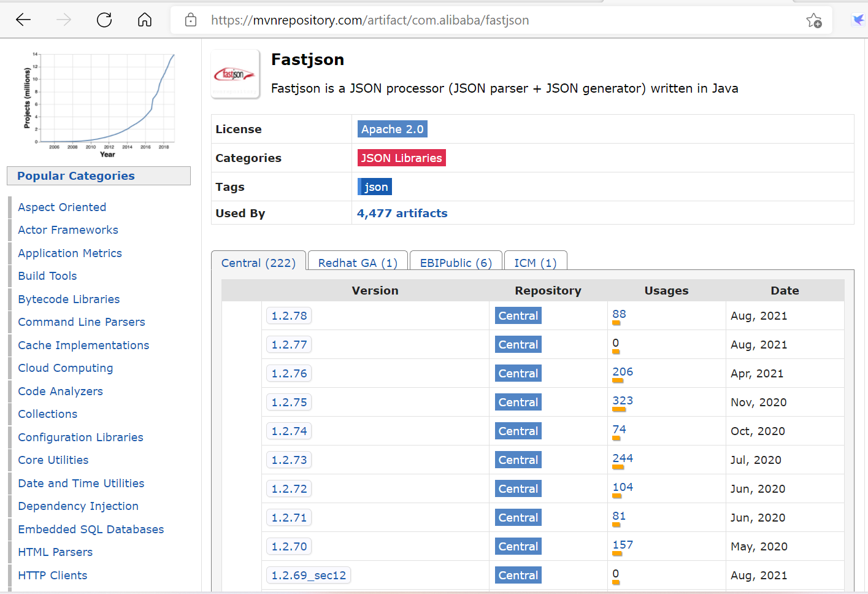Open version 1.2.73

289,460
